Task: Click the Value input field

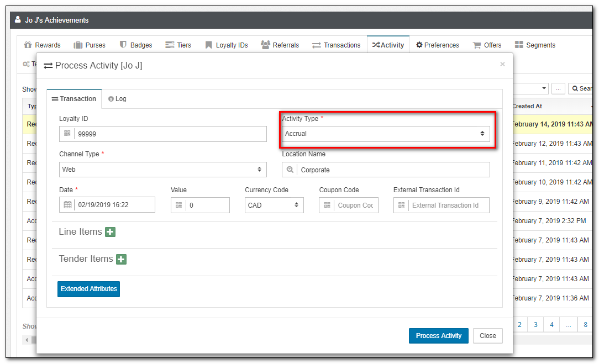Action: pos(207,205)
